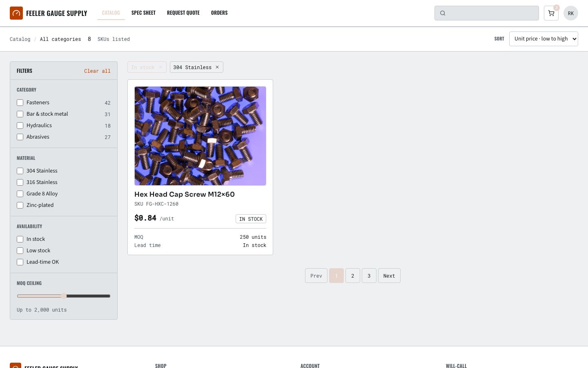Click the Next page button
The image size is (588, 368).
tap(389, 276)
